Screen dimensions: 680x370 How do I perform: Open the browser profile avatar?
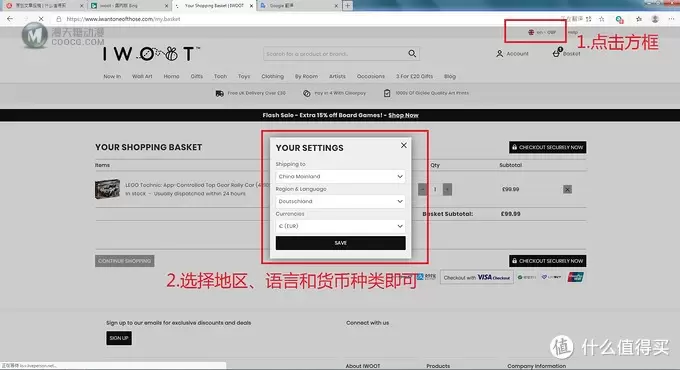pyautogui.click(x=655, y=19)
